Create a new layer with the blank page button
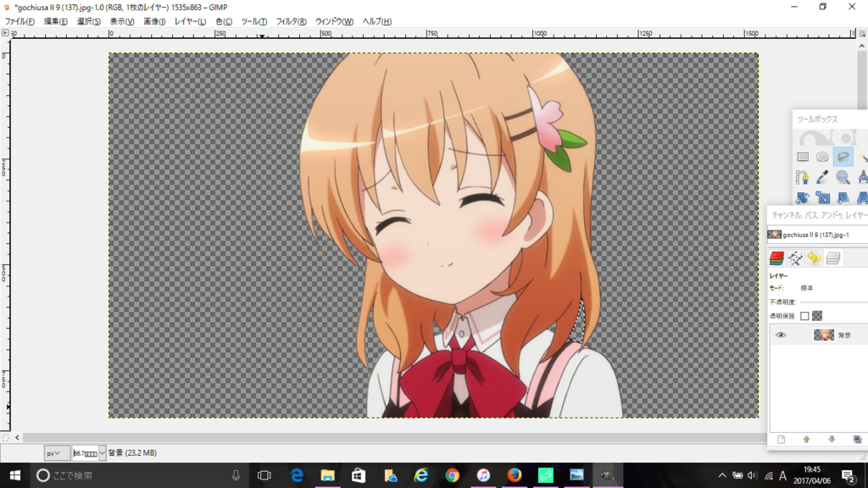This screenshot has height=488, width=868. click(782, 438)
